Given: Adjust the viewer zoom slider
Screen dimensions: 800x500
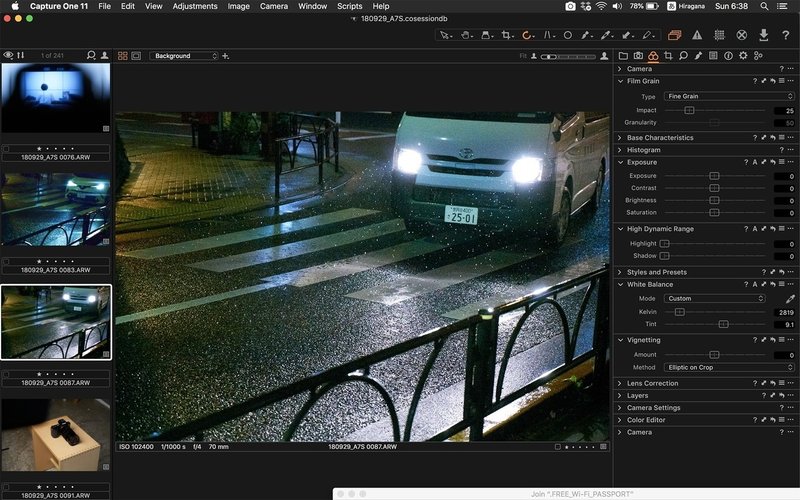Looking at the screenshot, I should point(568,56).
